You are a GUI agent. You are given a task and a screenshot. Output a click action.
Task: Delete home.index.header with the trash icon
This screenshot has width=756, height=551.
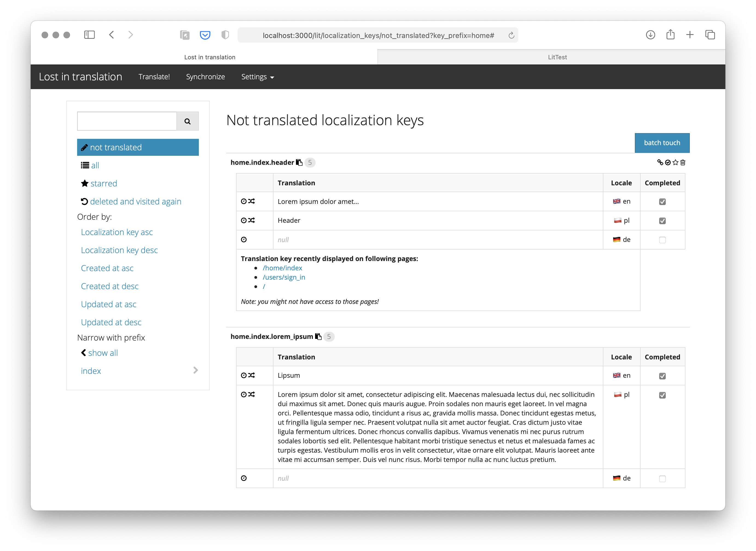[683, 162]
